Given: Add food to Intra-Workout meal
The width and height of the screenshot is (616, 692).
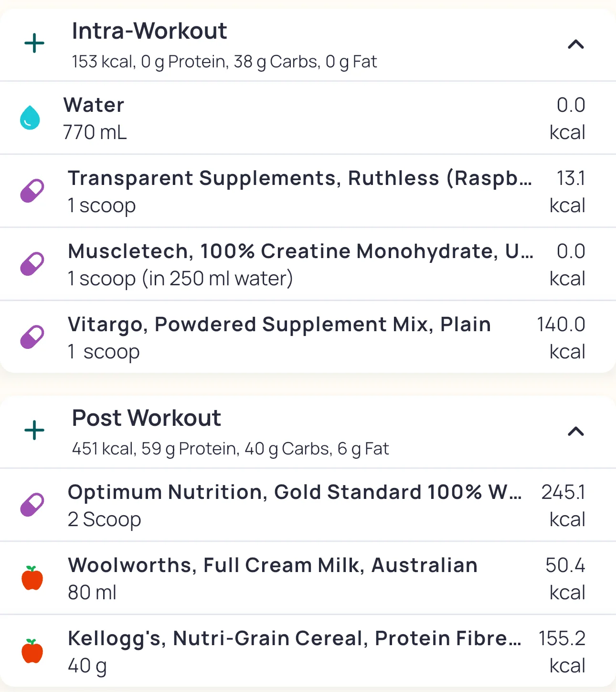Looking at the screenshot, I should (x=34, y=44).
